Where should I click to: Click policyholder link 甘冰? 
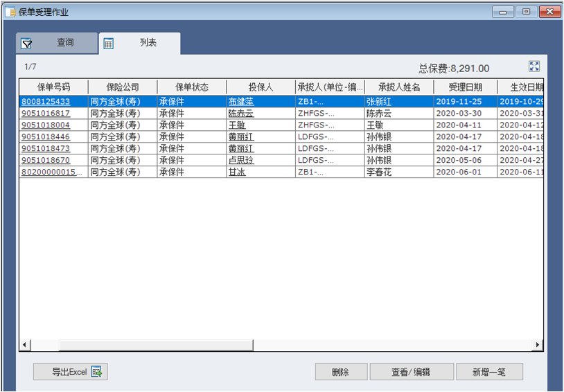(x=237, y=172)
